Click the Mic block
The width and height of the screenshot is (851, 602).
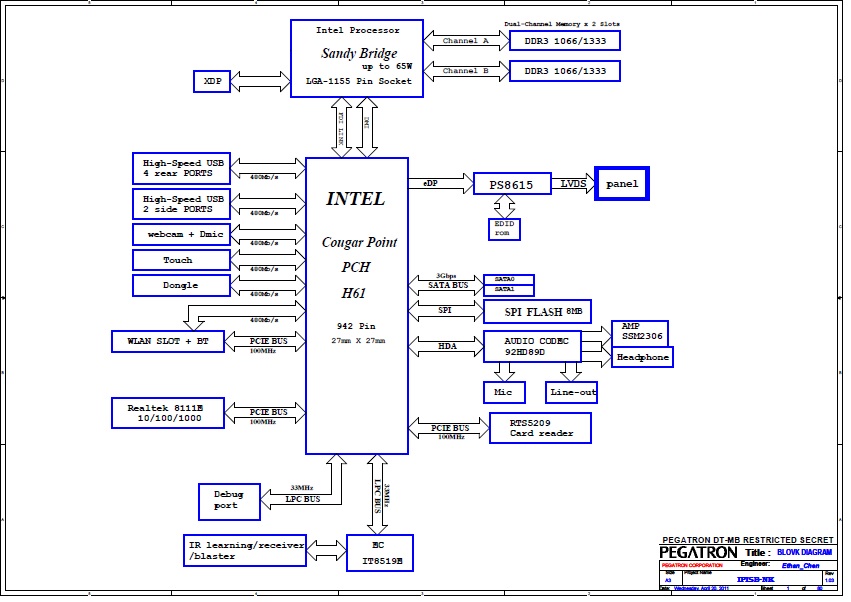[x=504, y=392]
